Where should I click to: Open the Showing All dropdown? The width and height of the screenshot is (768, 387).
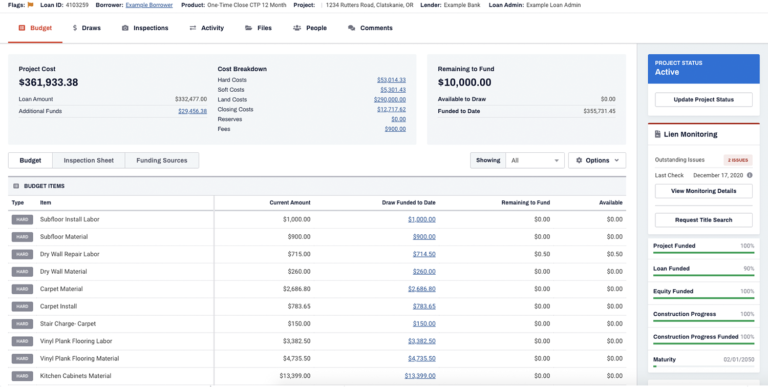(535, 160)
